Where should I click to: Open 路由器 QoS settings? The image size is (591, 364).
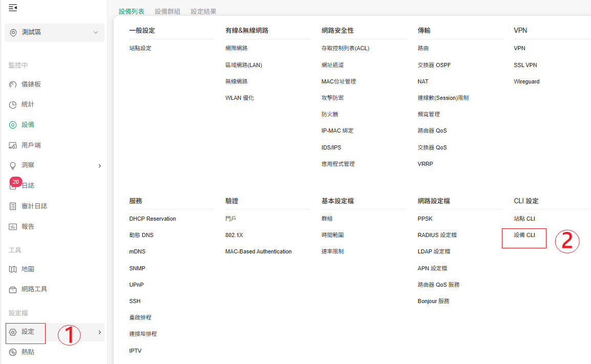[x=432, y=131]
